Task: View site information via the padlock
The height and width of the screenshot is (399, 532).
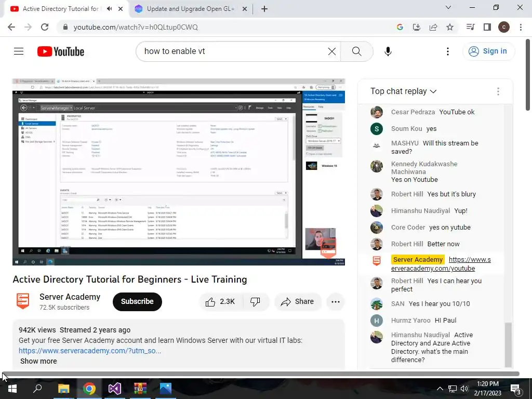Action: [x=65, y=27]
